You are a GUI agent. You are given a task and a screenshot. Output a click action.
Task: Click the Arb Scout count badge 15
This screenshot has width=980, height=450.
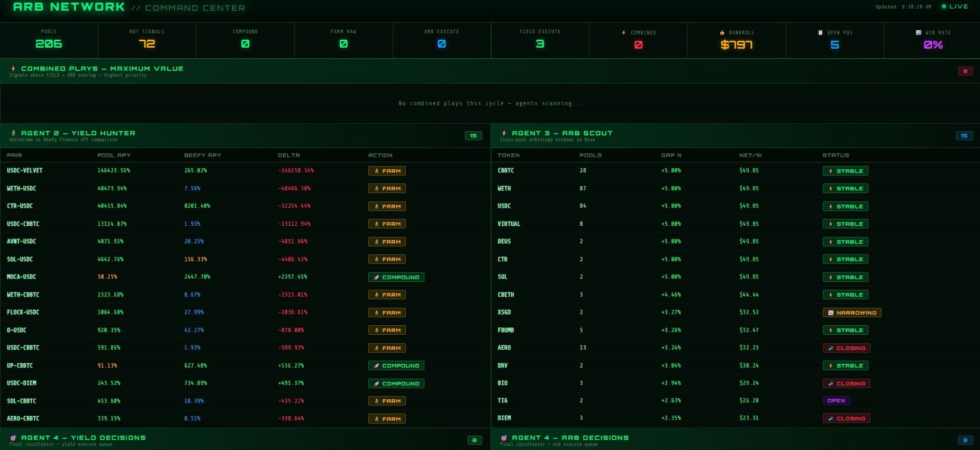pyautogui.click(x=964, y=136)
